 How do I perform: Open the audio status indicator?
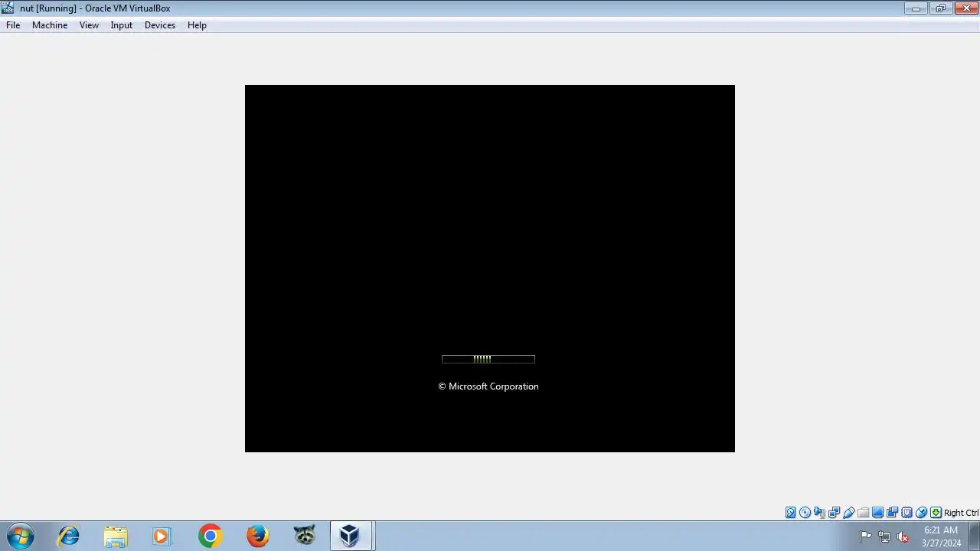point(820,513)
